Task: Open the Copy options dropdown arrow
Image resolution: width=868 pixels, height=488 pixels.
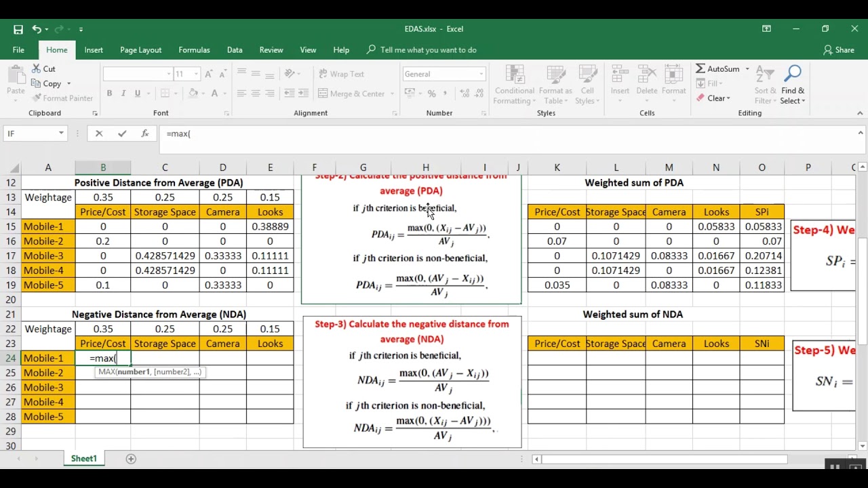Action: click(x=68, y=84)
